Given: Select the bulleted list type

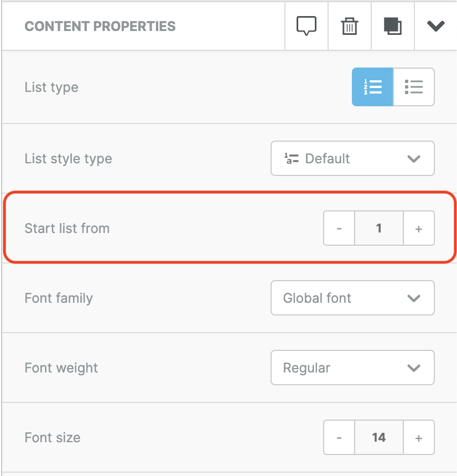Looking at the screenshot, I should 414,87.
